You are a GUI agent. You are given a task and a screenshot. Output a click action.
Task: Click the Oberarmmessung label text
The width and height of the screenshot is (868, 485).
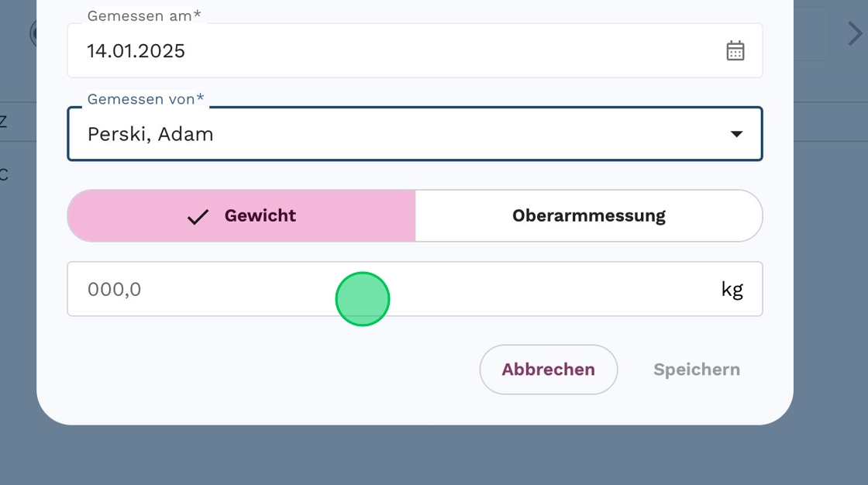tap(589, 215)
